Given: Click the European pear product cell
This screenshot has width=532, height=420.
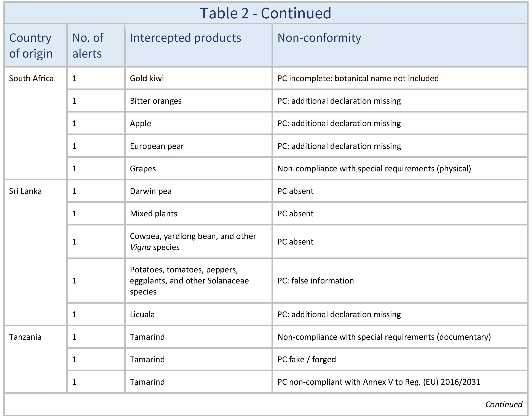Looking at the screenshot, I should coord(157,146).
